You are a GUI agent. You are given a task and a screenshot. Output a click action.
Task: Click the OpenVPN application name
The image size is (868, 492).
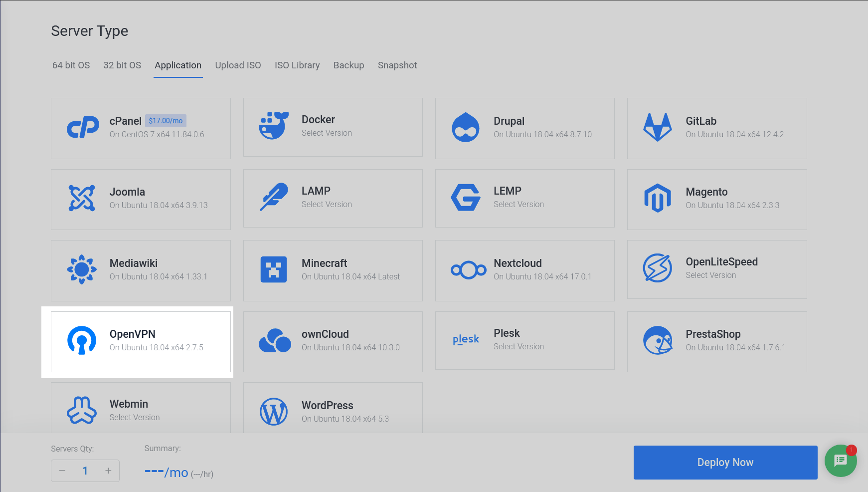click(x=133, y=334)
